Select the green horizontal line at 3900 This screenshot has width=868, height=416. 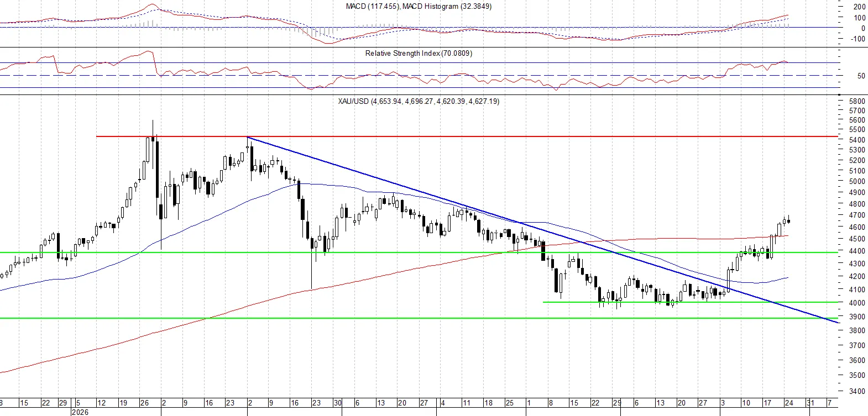click(419, 318)
